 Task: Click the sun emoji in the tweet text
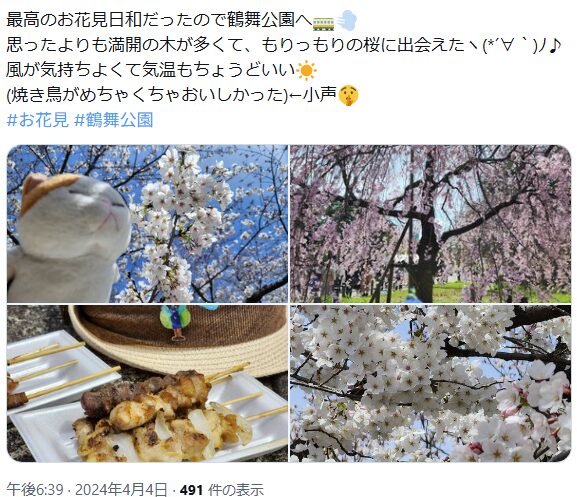306,71
